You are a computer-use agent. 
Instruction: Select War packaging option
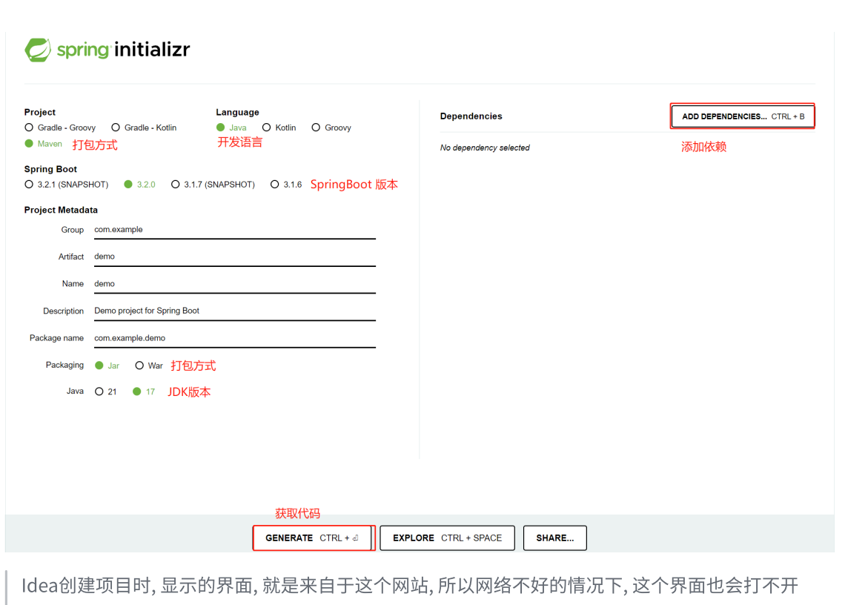(x=149, y=366)
